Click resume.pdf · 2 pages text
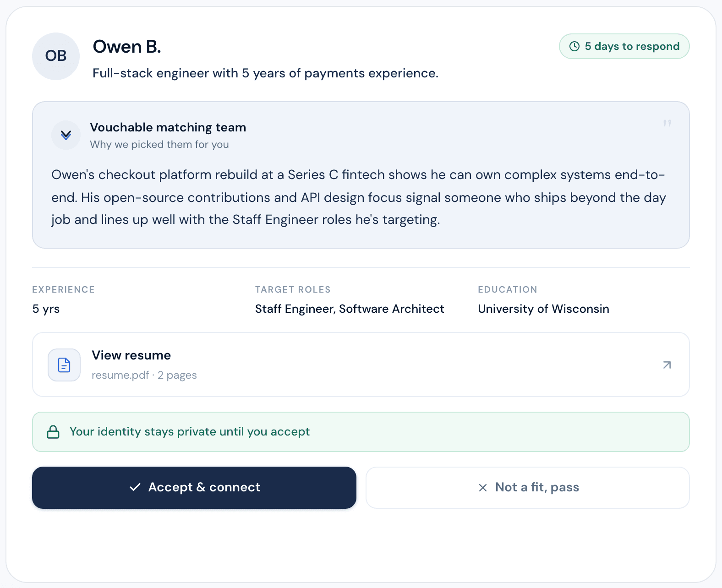This screenshot has height=588, width=722. tap(144, 375)
